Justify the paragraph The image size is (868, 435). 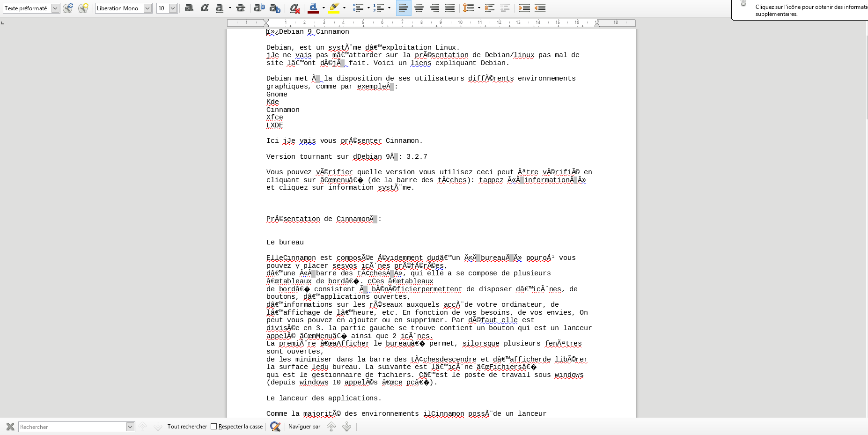click(x=450, y=8)
